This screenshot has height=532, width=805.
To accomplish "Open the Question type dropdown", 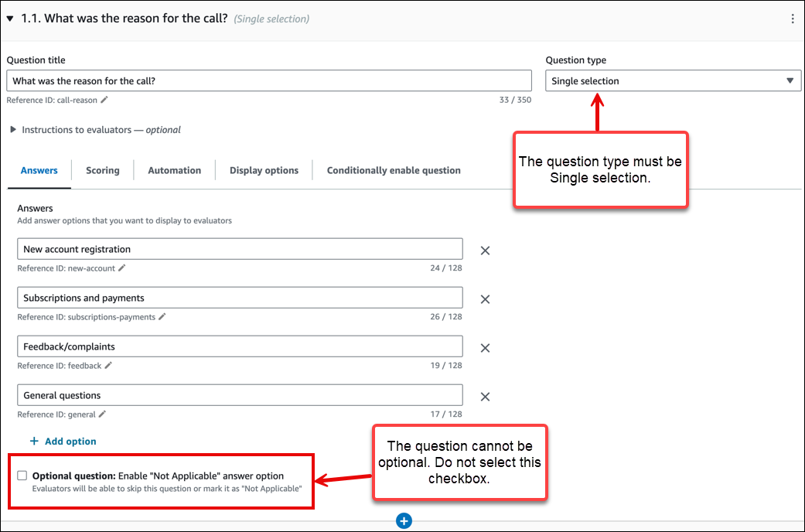I will [x=673, y=80].
